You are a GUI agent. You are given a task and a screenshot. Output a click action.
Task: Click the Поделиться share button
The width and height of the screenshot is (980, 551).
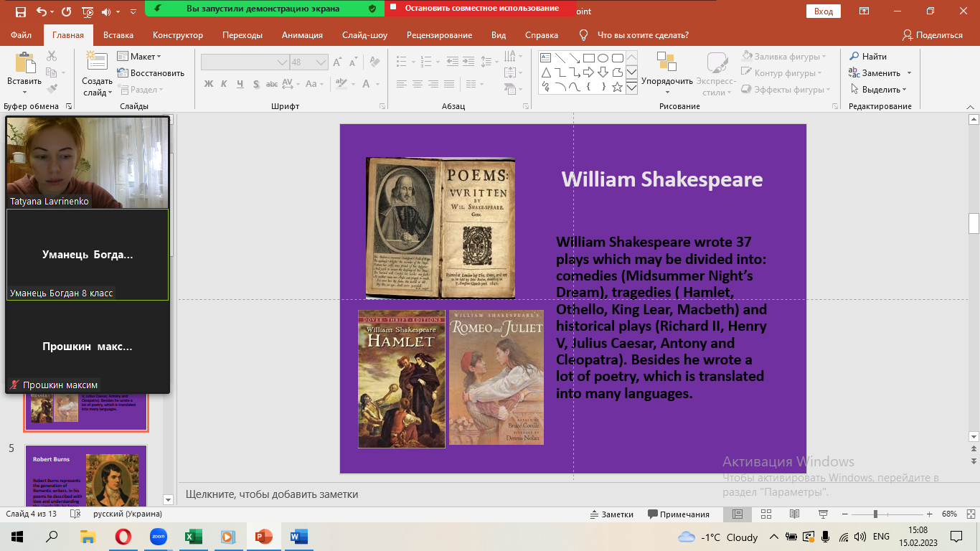coord(933,35)
